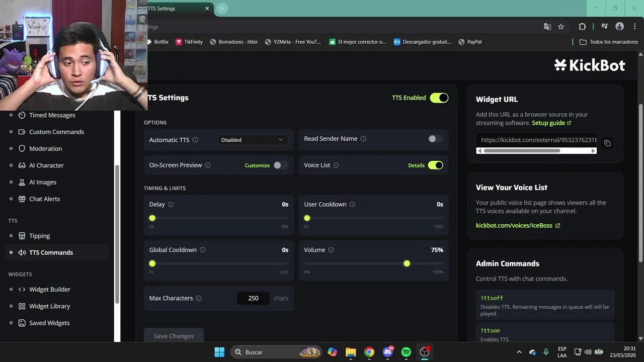Open the Chrome profile avatar
Viewport: 644px width, 362px height.
tap(620, 27)
